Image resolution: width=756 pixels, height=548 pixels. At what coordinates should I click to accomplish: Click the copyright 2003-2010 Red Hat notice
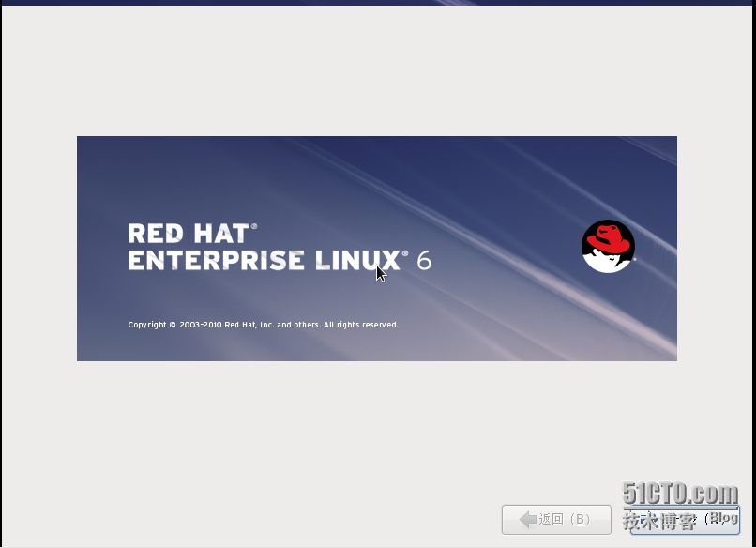tap(264, 325)
